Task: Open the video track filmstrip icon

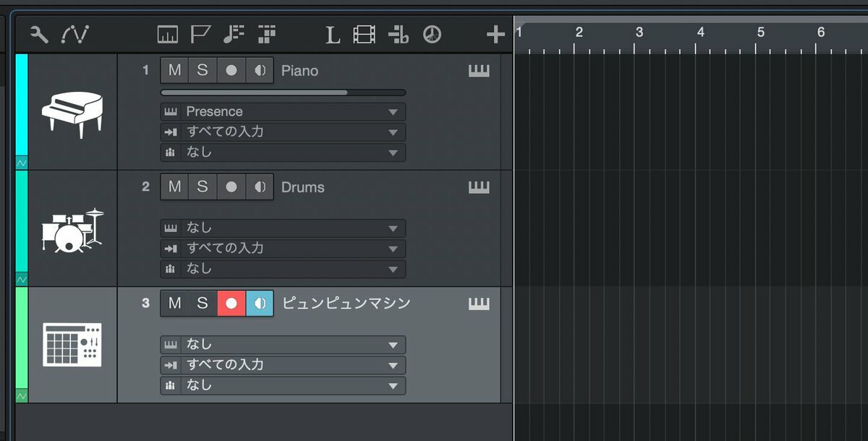Action: coord(365,34)
